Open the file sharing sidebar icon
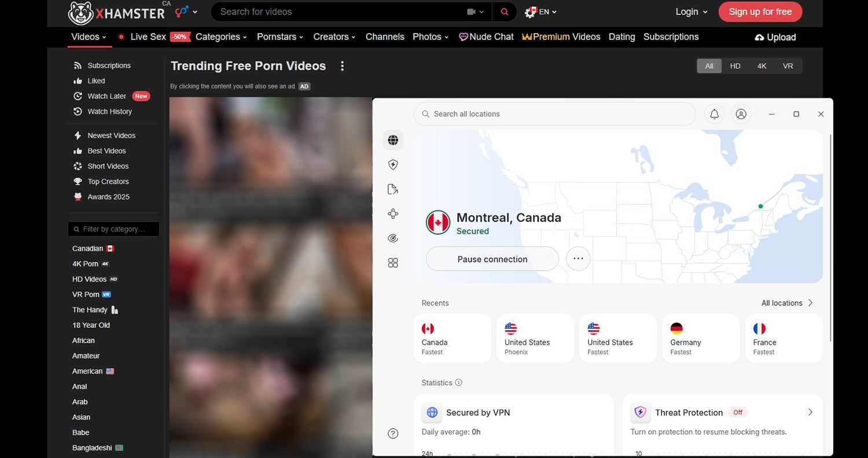Viewport: 868px width, 458px height. [x=393, y=189]
